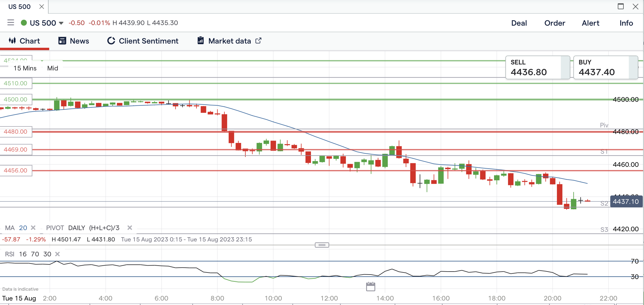The image size is (644, 305).
Task: Remove the PIVOT DAILY indicator
Action: pyautogui.click(x=130, y=228)
